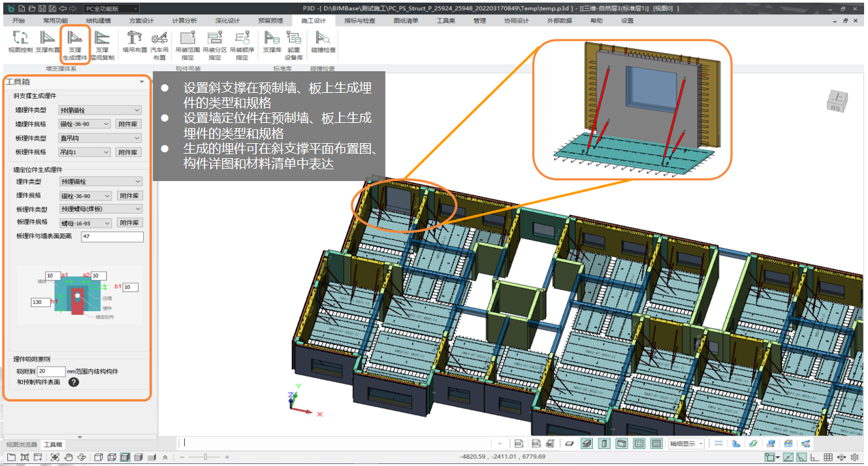Toggle the highlighted shaded cube display mode
The height and width of the screenshot is (466, 868).
[x=125, y=458]
